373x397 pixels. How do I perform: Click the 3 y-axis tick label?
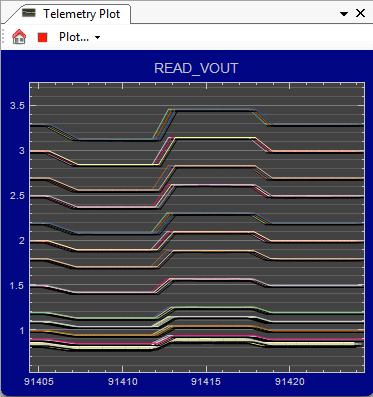tap(22, 151)
